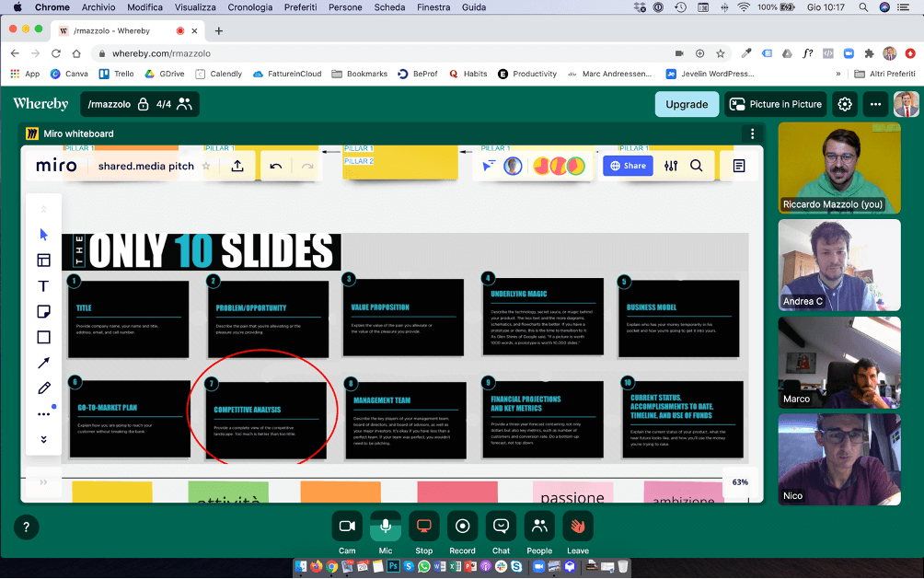The height and width of the screenshot is (579, 924).
Task: Open Miro whiteboard three-dot options menu
Action: 752,133
